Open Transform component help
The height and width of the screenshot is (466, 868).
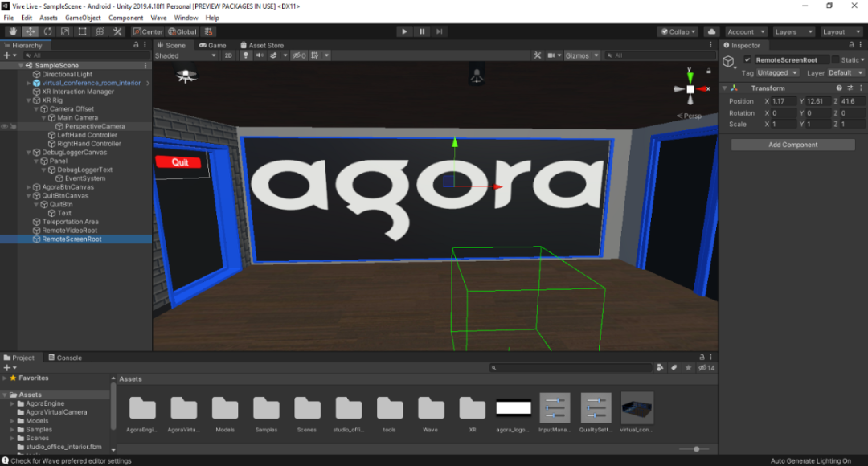[839, 88]
